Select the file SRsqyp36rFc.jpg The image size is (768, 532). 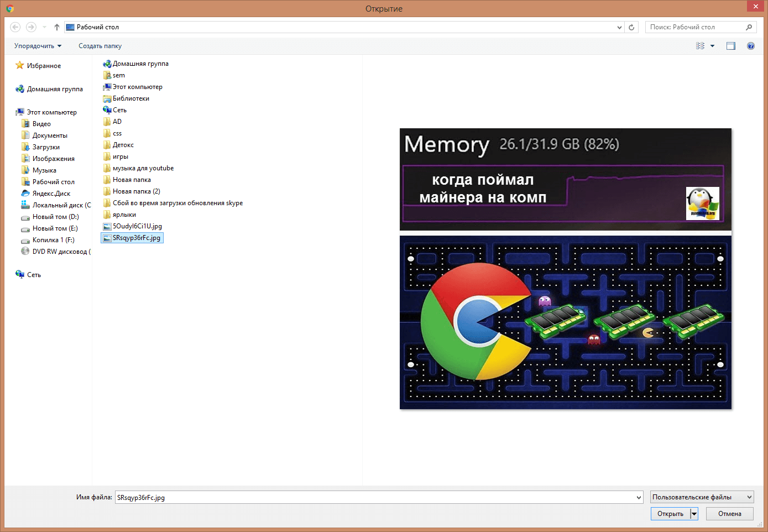[x=132, y=238]
